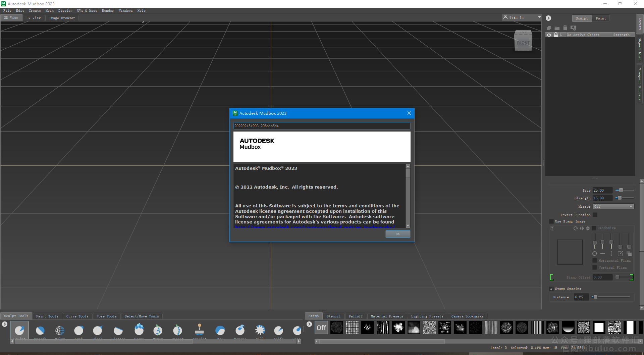
Task: Select the Knife brush tool
Action: click(278, 331)
